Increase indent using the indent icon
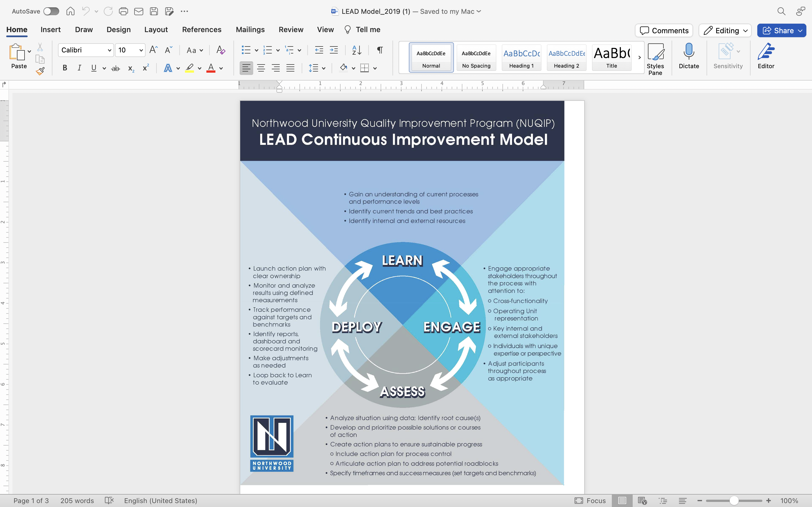 [334, 50]
